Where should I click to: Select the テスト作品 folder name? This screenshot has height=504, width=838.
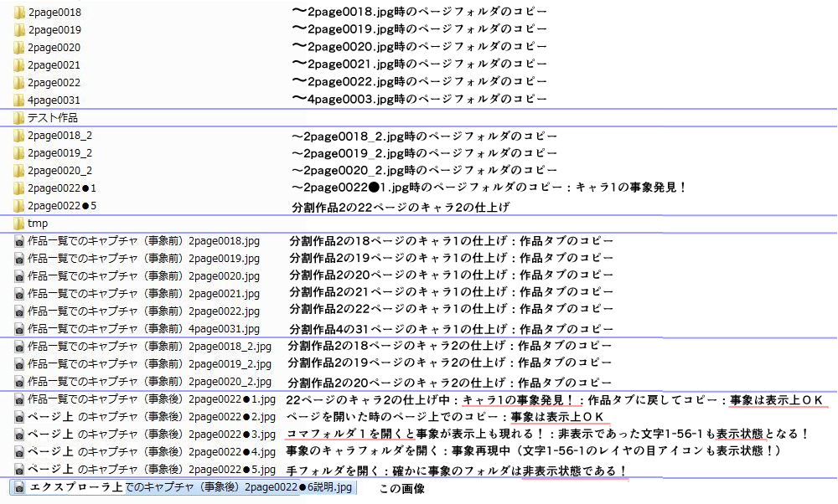pos(52,118)
